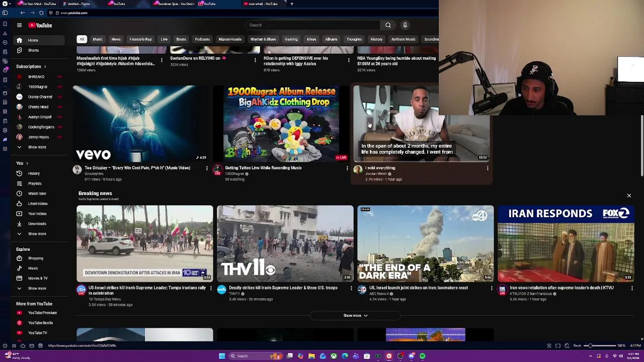Select the News filter chip
This screenshot has width=644, height=362.
[x=116, y=39]
